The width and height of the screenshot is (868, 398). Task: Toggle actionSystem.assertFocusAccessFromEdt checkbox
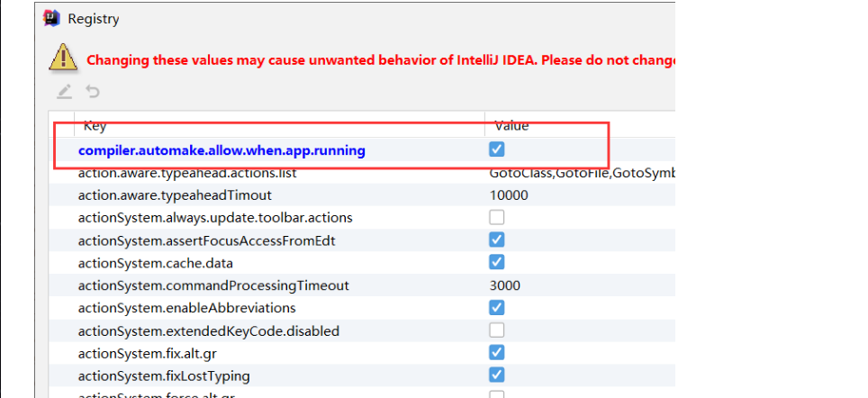(496, 240)
